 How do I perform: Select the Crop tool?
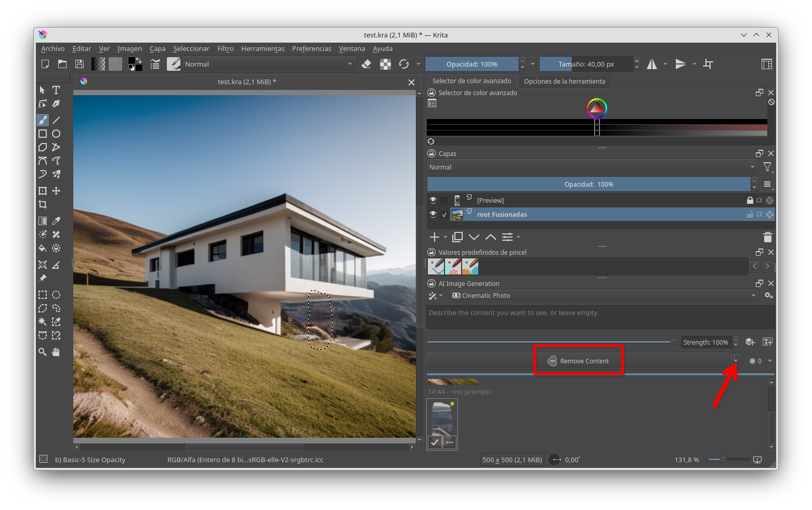tap(43, 204)
